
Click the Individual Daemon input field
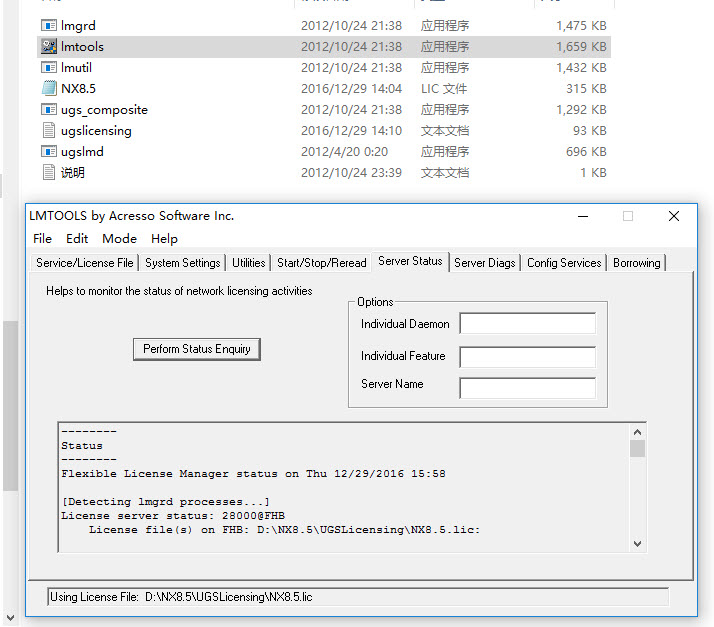[x=527, y=323]
